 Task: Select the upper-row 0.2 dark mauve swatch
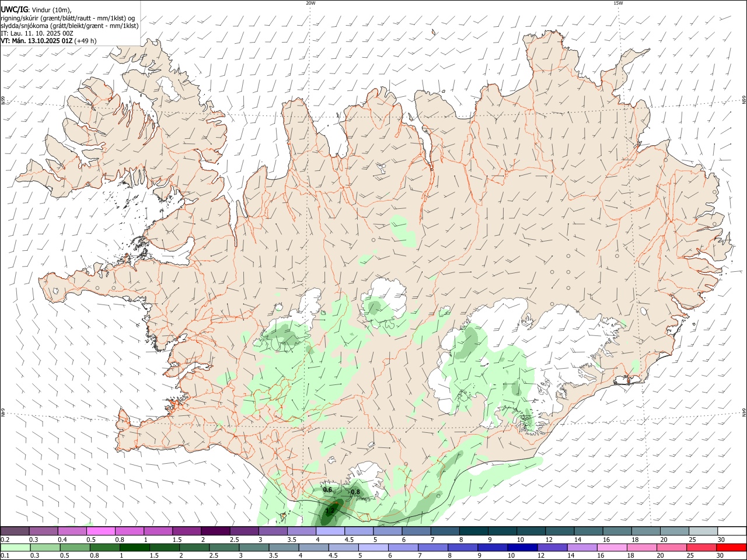15,531
